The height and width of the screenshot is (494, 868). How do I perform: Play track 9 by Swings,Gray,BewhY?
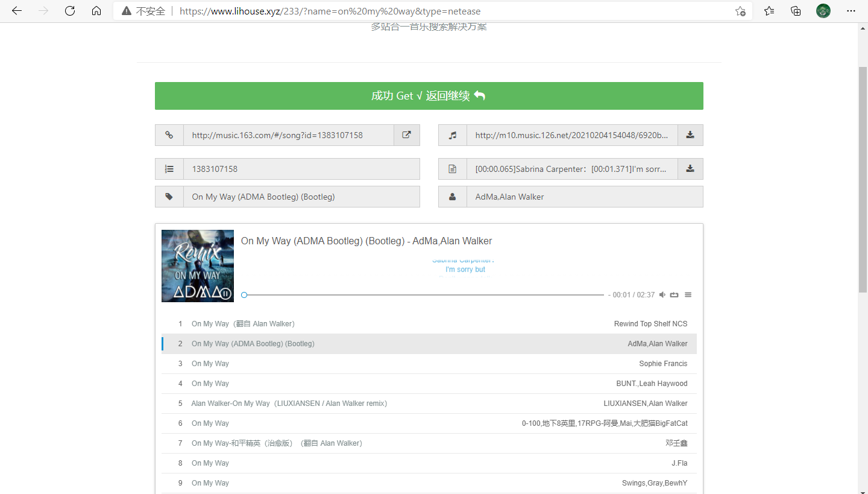pos(429,483)
